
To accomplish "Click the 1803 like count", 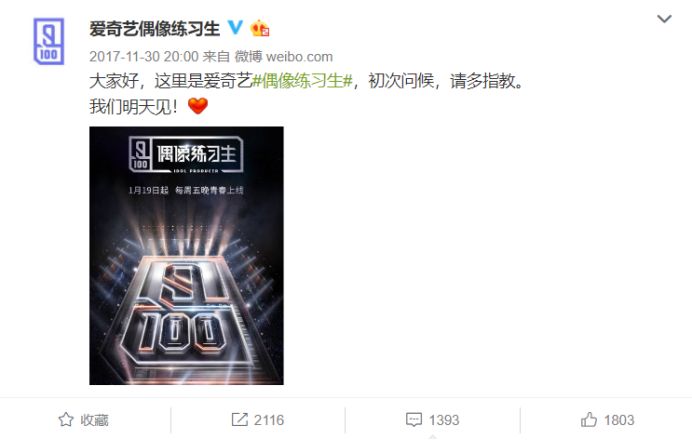I will pyautogui.click(x=619, y=420).
